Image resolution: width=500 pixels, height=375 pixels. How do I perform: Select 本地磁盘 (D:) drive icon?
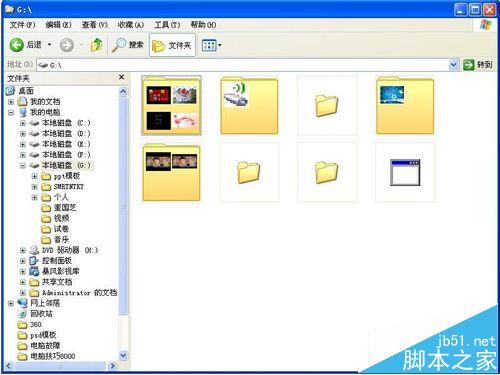click(x=34, y=134)
